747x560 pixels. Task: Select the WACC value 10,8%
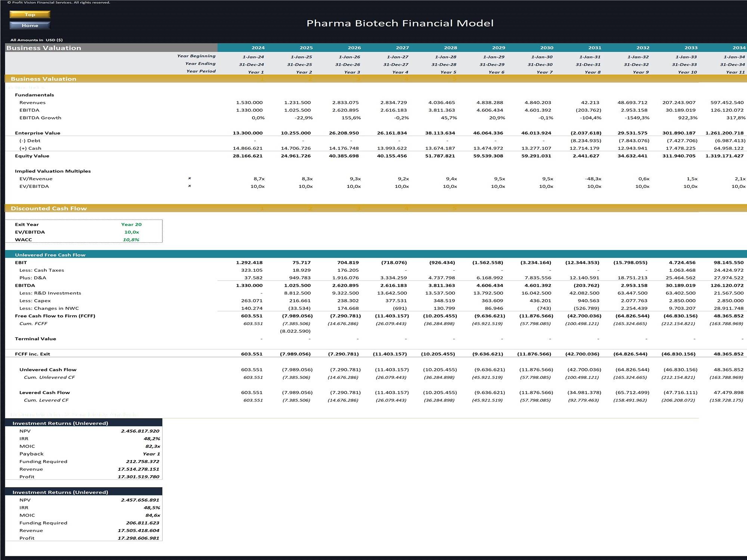pyautogui.click(x=131, y=240)
